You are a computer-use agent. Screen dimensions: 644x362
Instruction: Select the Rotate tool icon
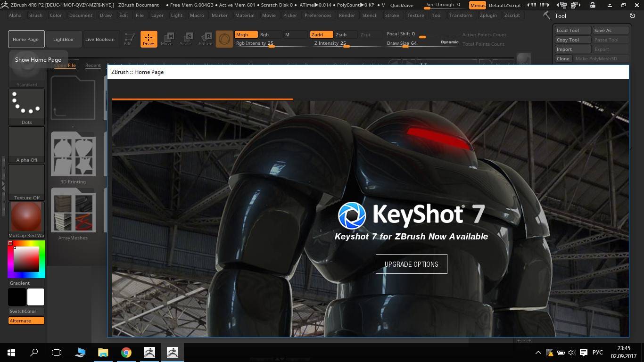point(205,39)
